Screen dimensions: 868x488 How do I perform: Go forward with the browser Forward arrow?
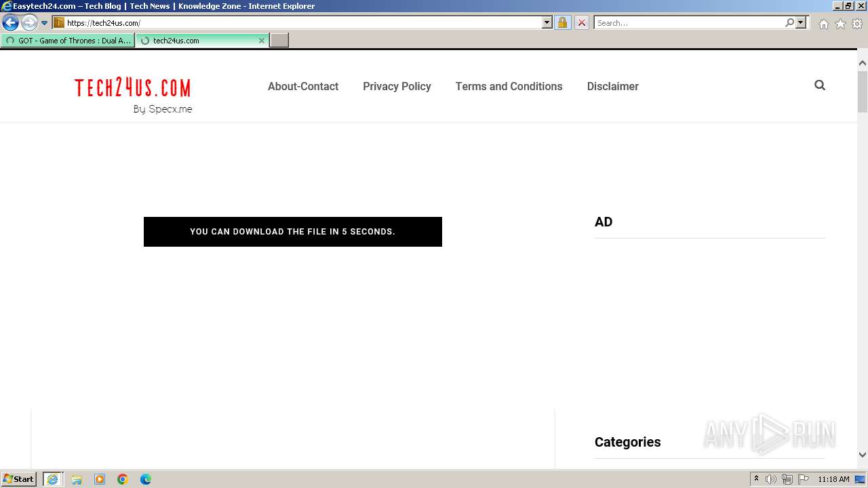tap(29, 23)
